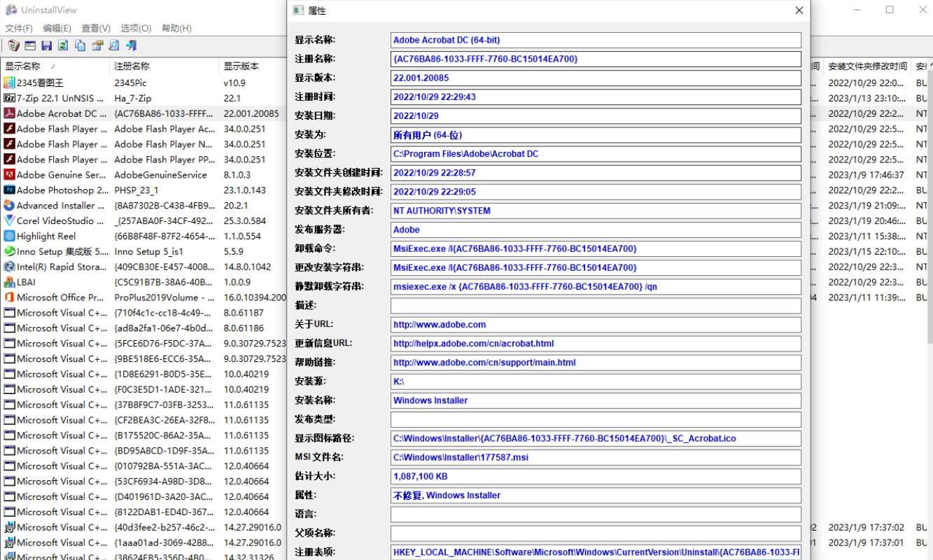The width and height of the screenshot is (933, 560).
Task: Click the Find magnifier toolbar icon
Action: coord(114,45)
